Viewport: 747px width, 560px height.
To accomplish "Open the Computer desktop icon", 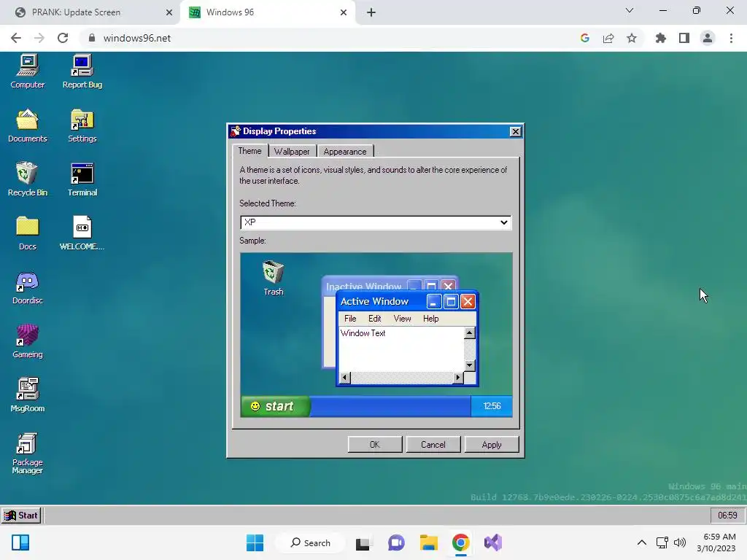I will pyautogui.click(x=27, y=71).
